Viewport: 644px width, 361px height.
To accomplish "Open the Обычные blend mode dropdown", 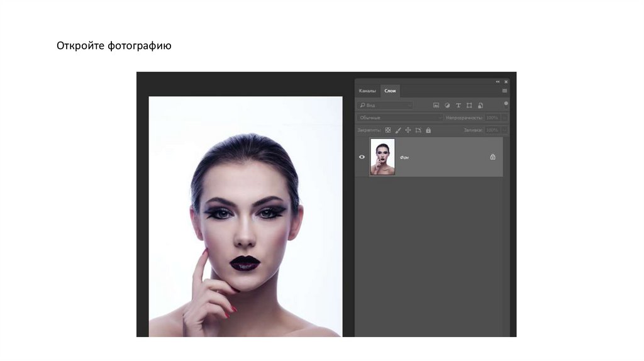I will tap(399, 118).
